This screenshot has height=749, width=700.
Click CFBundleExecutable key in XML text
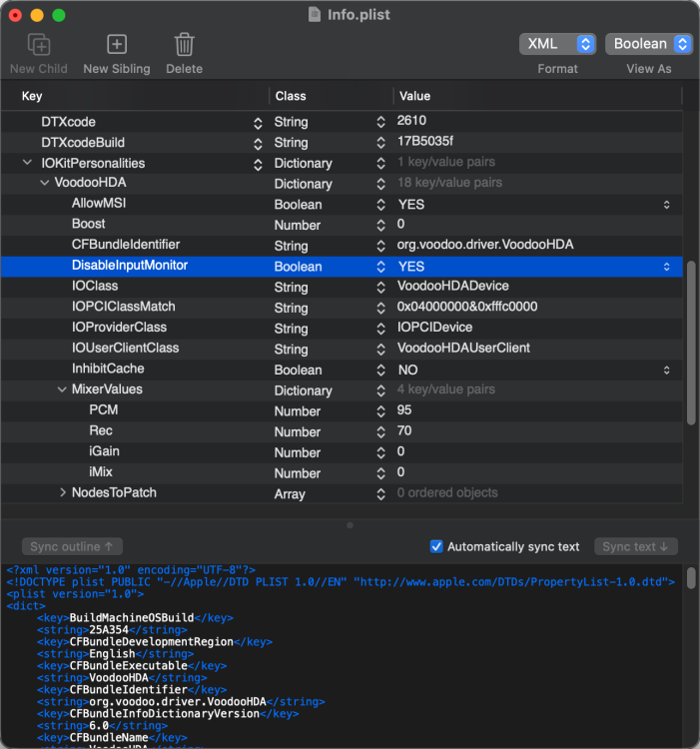129,665
